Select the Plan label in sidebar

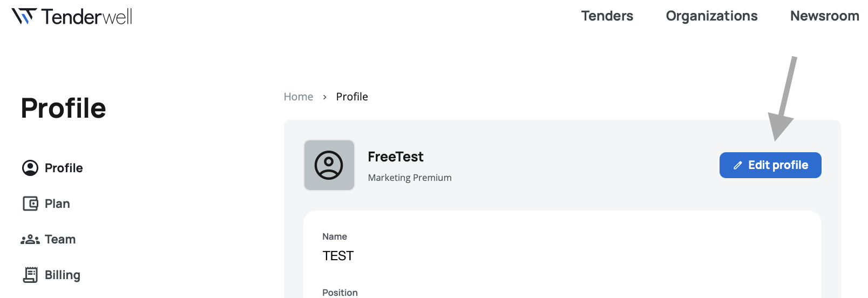coord(57,204)
